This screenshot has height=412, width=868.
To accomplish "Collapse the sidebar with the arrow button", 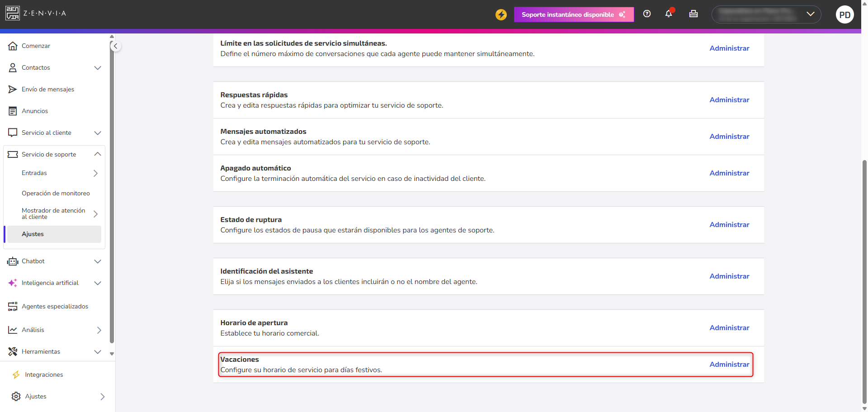I will click(116, 46).
